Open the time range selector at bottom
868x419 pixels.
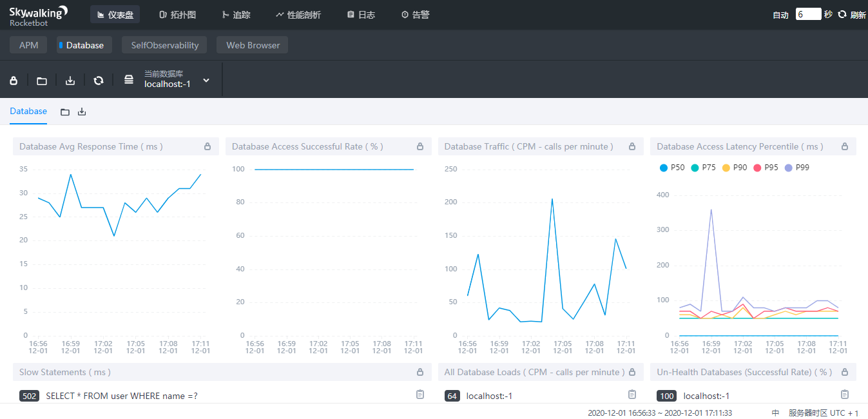(660, 413)
